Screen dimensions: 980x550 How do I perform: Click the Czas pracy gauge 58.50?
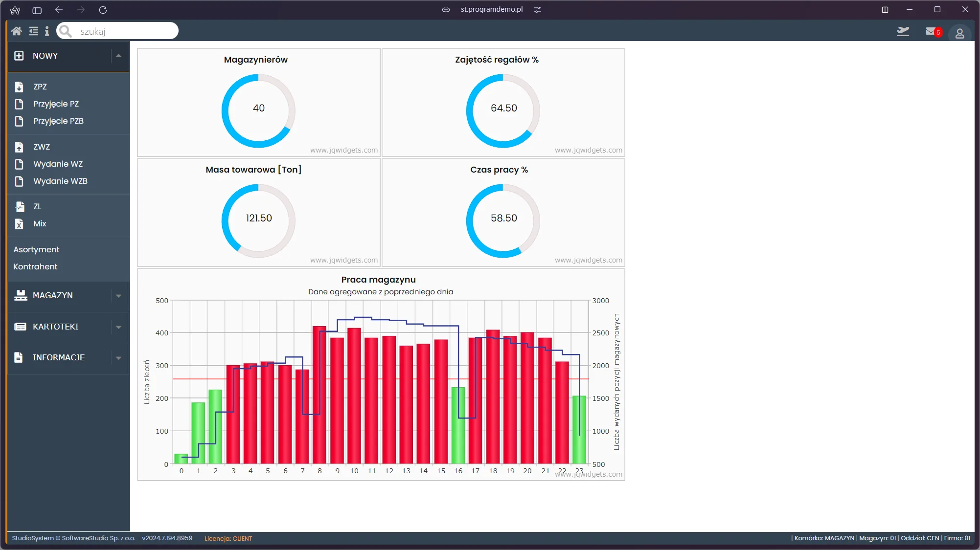(503, 218)
